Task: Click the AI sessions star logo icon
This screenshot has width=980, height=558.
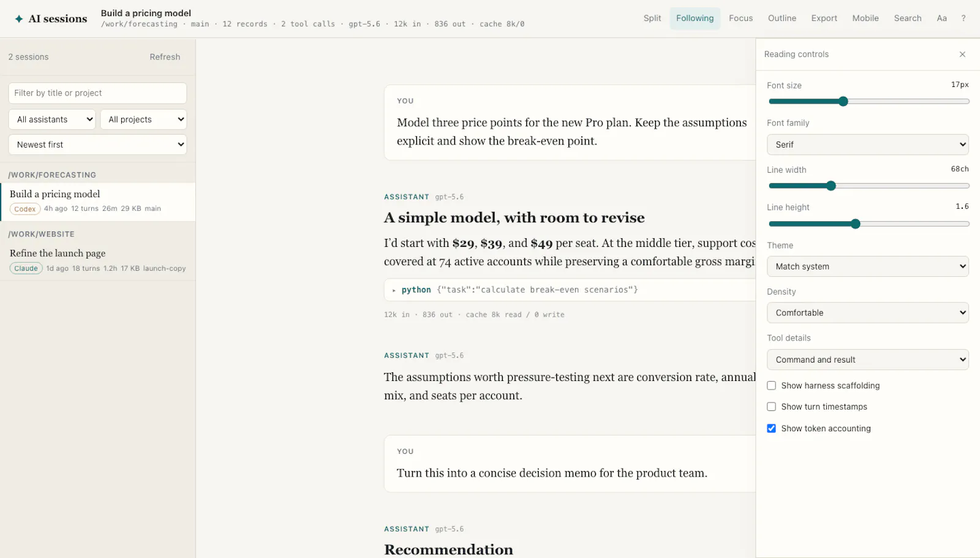Action: tap(19, 19)
